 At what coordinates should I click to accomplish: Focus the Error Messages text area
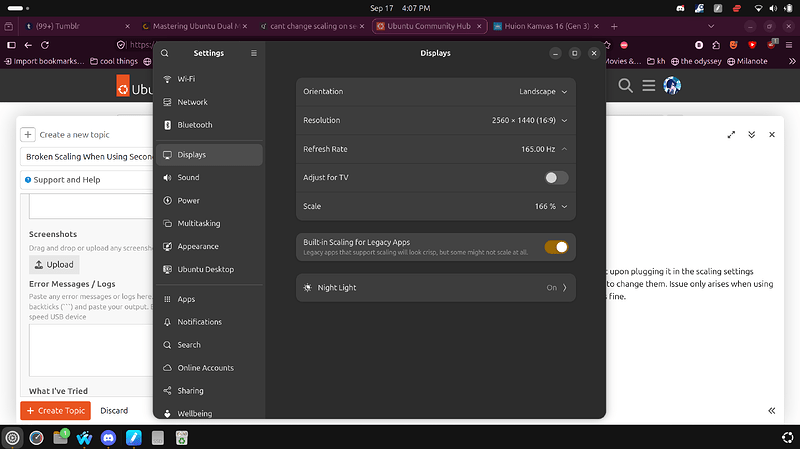pyautogui.click(x=91, y=351)
